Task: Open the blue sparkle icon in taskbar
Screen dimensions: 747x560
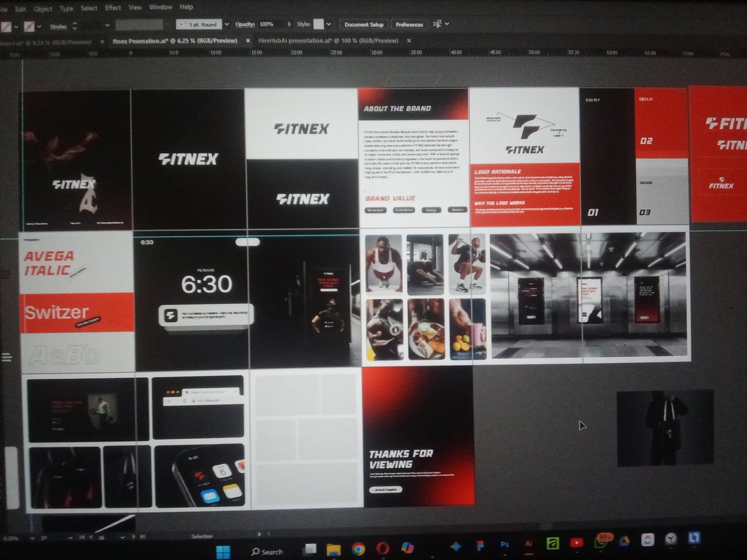Action: pyautogui.click(x=456, y=546)
